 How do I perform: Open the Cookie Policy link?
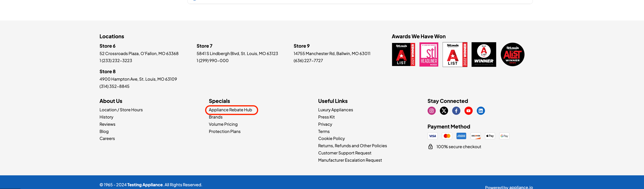331,138
